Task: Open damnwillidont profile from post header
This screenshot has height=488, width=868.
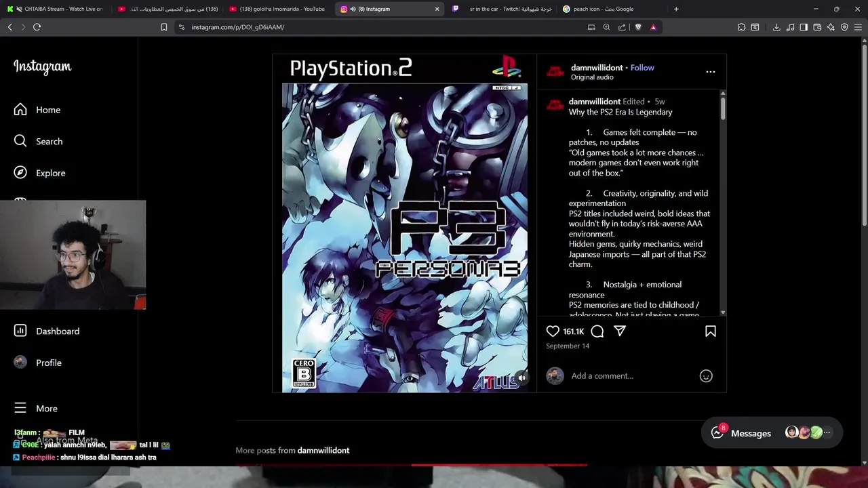Action: point(597,68)
